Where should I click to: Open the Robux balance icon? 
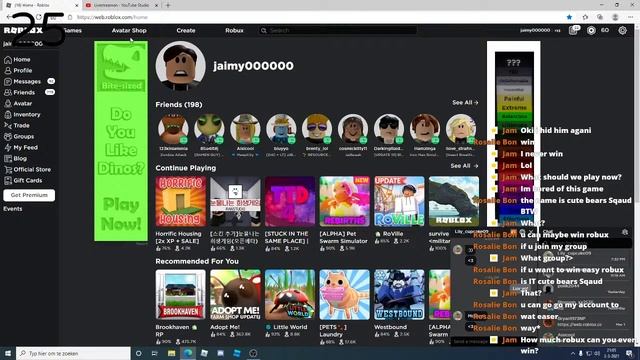591,31
